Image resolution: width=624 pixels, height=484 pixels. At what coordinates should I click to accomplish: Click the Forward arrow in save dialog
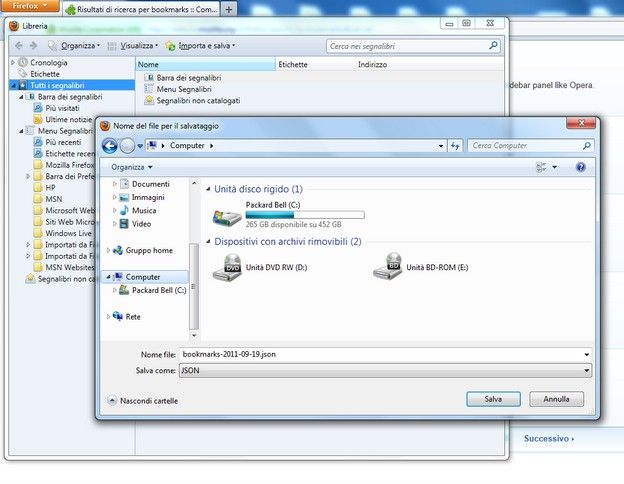pyautogui.click(x=127, y=146)
